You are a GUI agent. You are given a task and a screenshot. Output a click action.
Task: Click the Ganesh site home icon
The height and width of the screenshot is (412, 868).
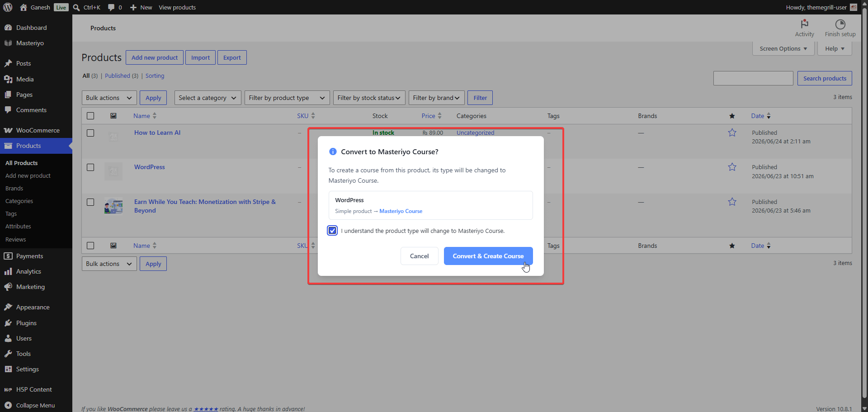click(x=24, y=7)
